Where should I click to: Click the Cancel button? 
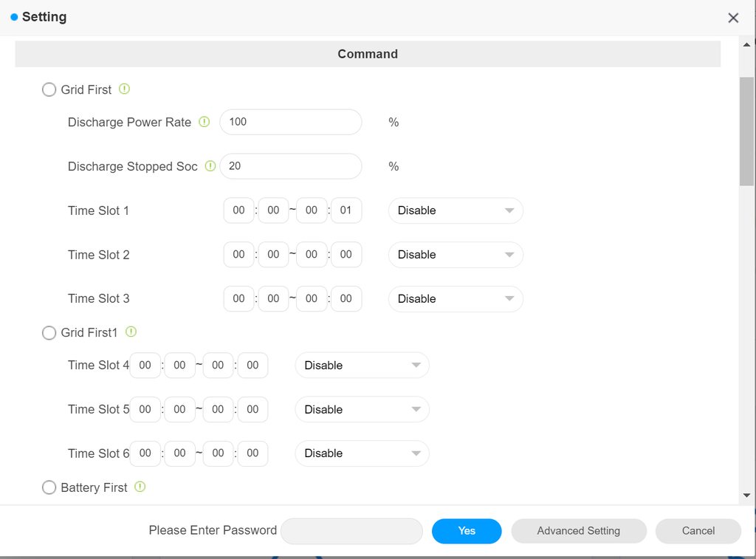pyautogui.click(x=698, y=531)
